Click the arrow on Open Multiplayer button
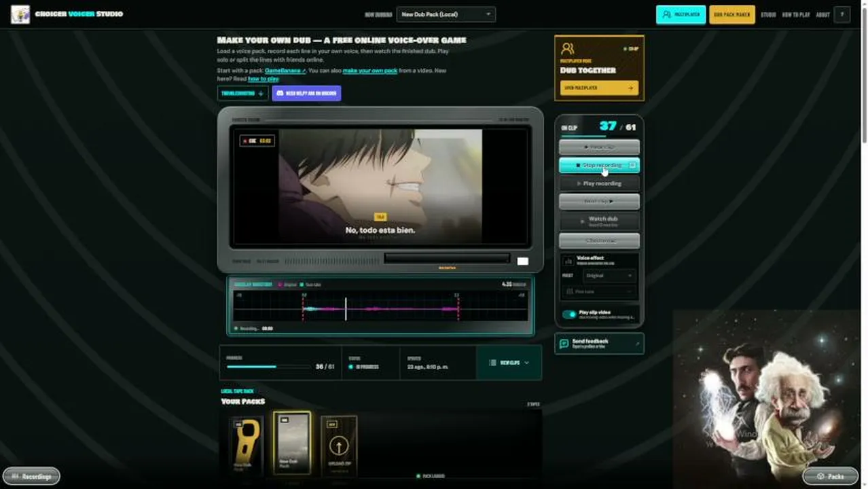 [630, 88]
